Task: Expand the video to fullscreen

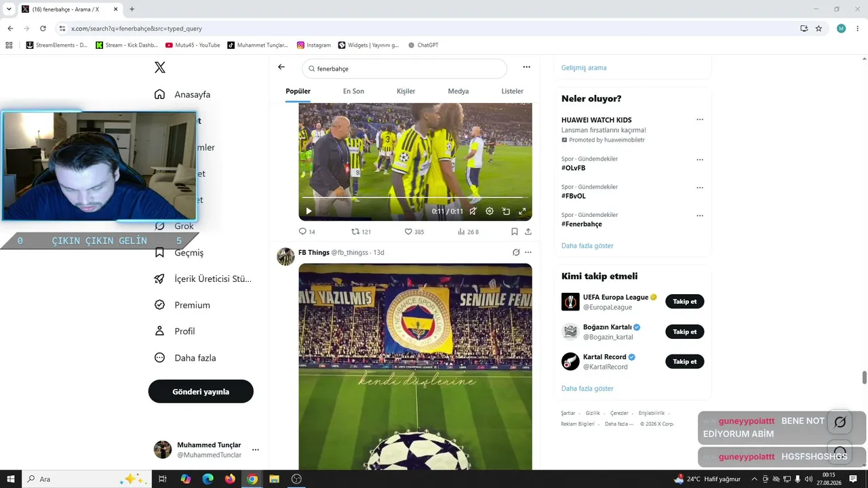Action: point(522,211)
